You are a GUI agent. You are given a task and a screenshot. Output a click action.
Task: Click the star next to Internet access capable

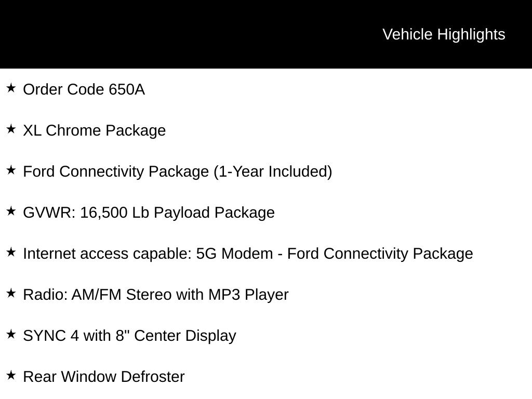pos(11,252)
